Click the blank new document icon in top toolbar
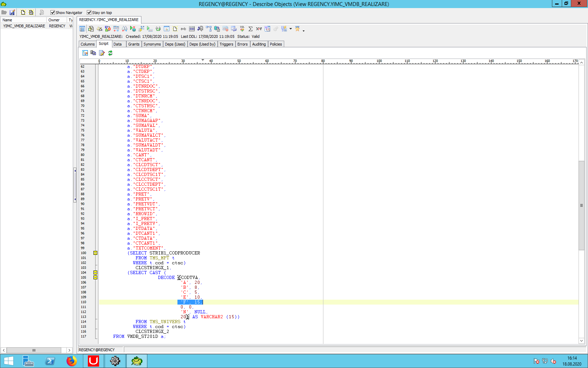This screenshot has height=368, width=588. [23, 12]
